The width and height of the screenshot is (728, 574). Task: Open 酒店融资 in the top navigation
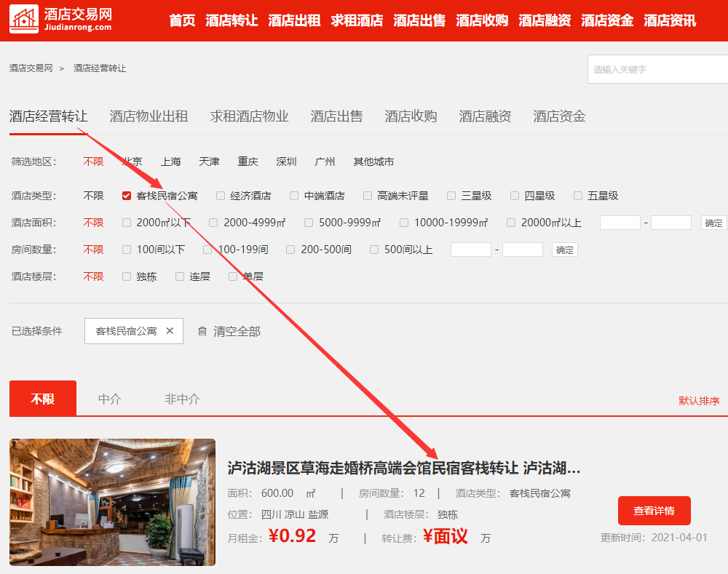(545, 21)
